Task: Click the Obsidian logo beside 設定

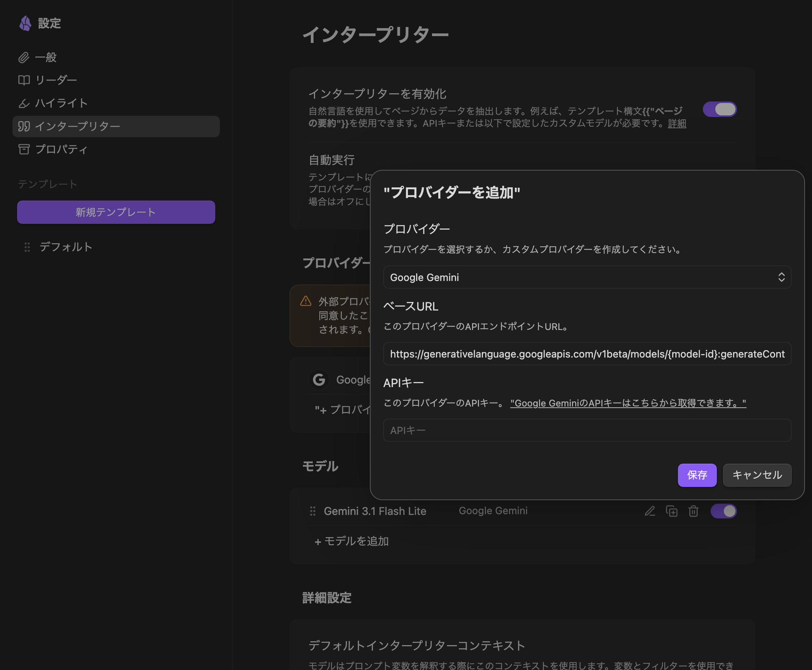Action: pos(25,23)
